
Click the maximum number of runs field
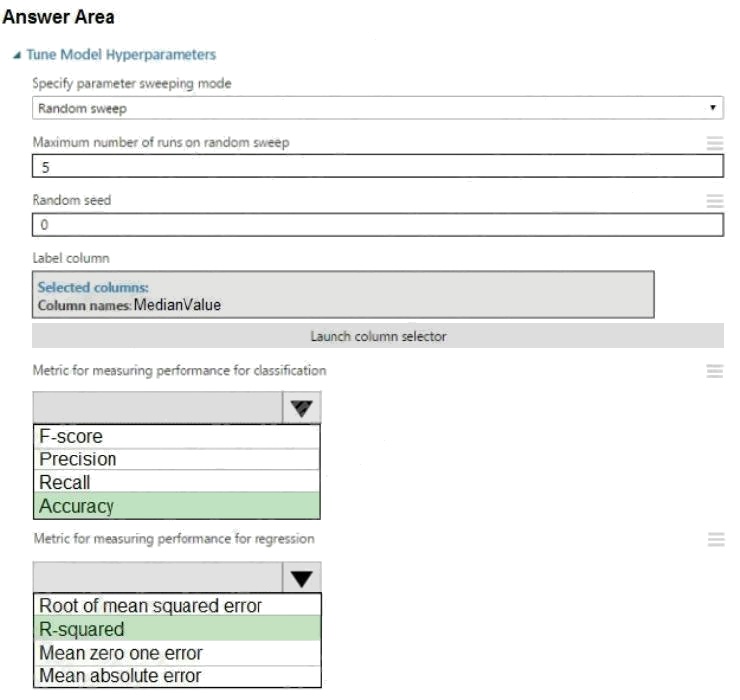(x=377, y=166)
